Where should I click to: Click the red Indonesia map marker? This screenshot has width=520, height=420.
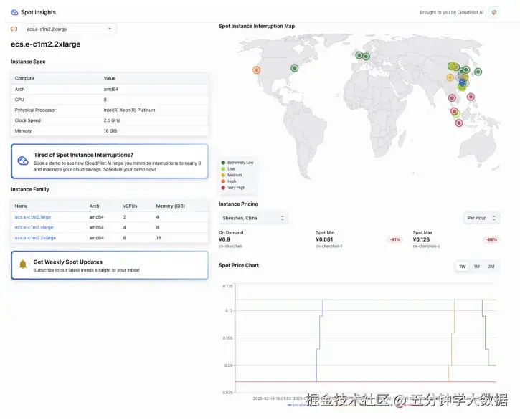click(x=458, y=123)
